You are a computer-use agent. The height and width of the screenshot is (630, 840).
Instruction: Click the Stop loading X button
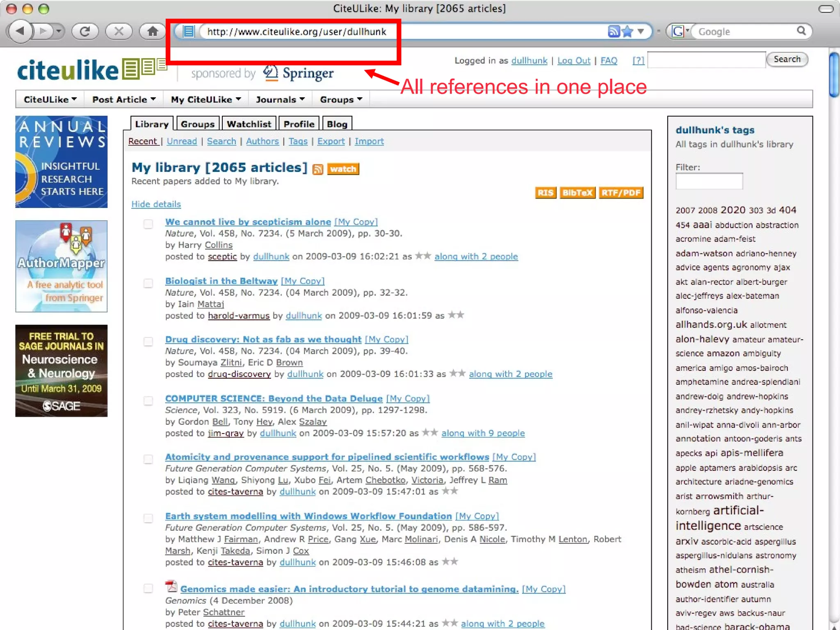tap(119, 31)
